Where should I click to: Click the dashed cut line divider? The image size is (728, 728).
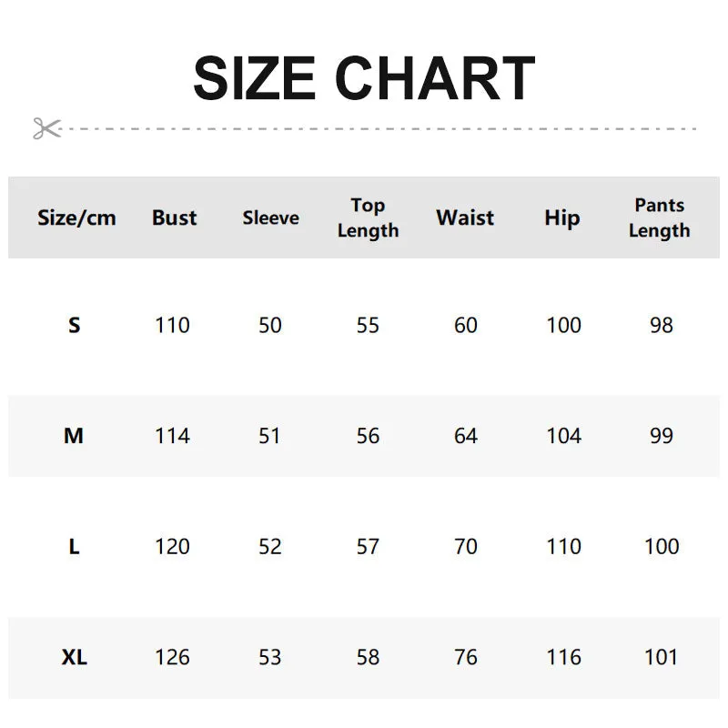378,129
